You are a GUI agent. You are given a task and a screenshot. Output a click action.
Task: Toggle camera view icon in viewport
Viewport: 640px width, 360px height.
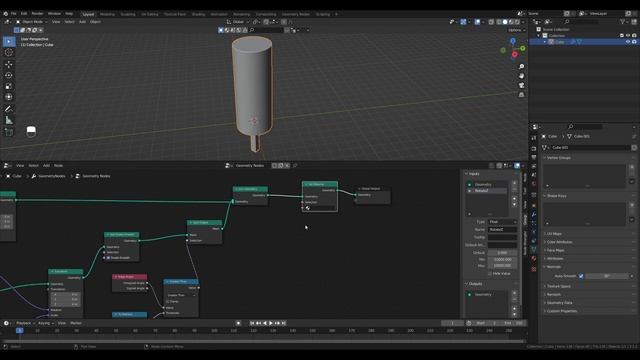point(521,85)
